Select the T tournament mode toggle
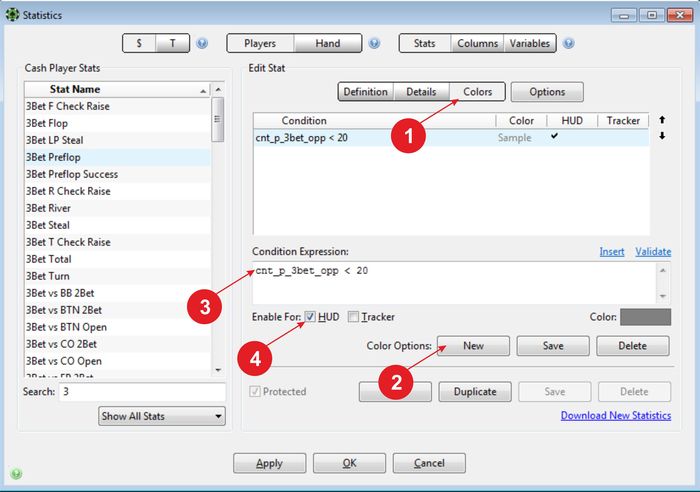700x492 pixels. 173,43
